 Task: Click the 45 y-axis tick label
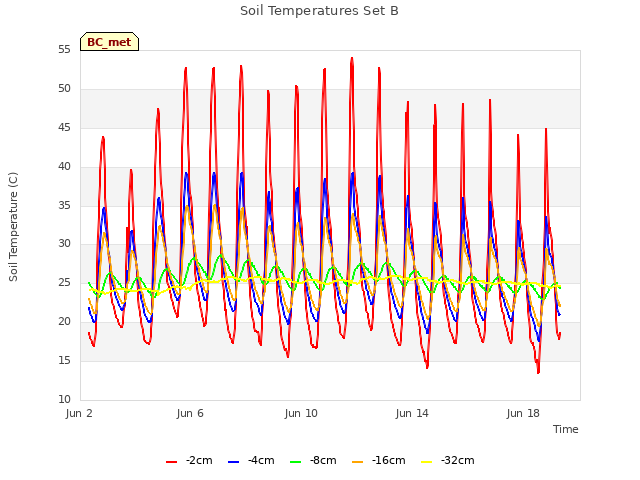click(64, 128)
